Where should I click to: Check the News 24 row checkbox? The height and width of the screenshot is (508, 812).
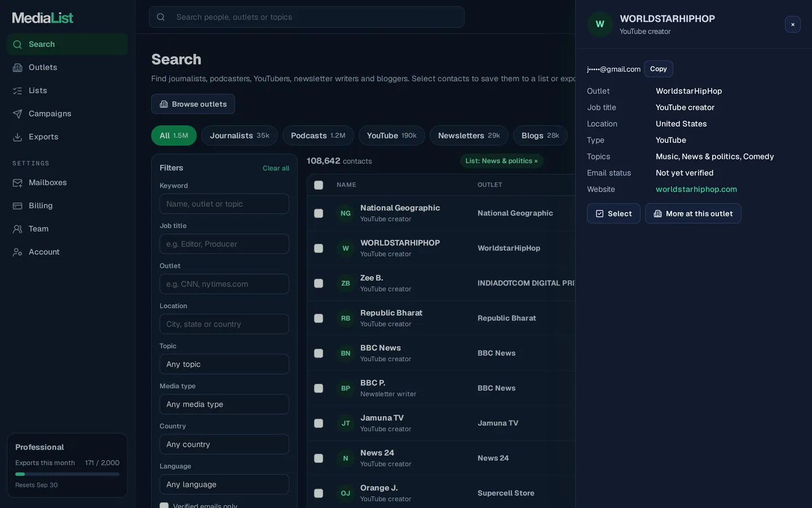click(x=319, y=458)
